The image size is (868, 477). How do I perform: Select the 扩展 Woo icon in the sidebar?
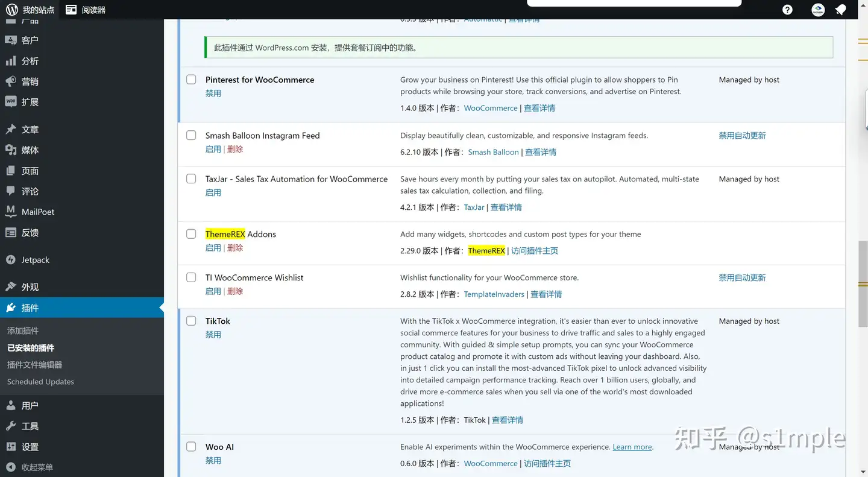click(11, 102)
